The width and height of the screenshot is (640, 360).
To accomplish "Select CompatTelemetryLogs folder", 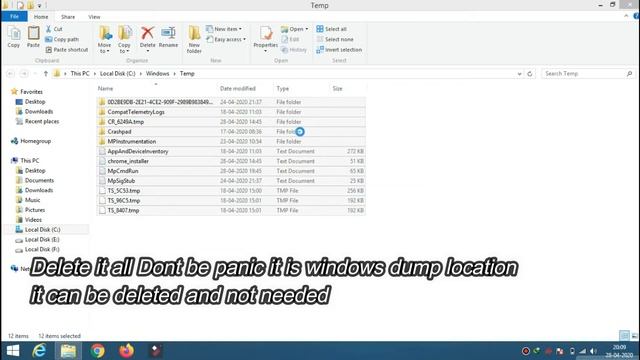I will [136, 112].
